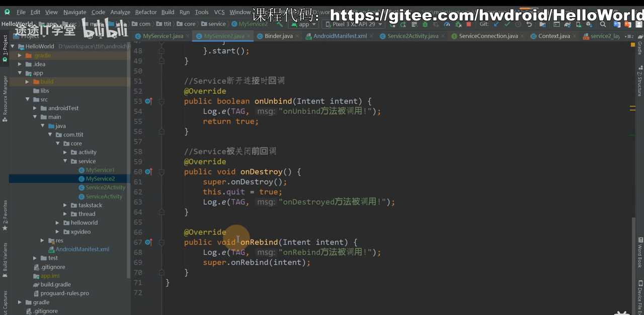The image size is (644, 315).
Task: Click the Make Project hammer icon
Action: point(280,24)
